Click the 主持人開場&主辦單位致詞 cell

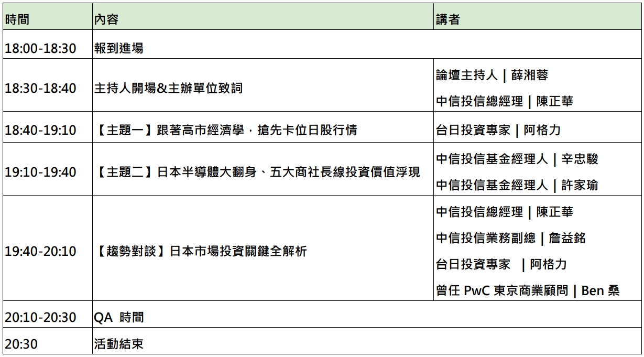click(x=168, y=88)
